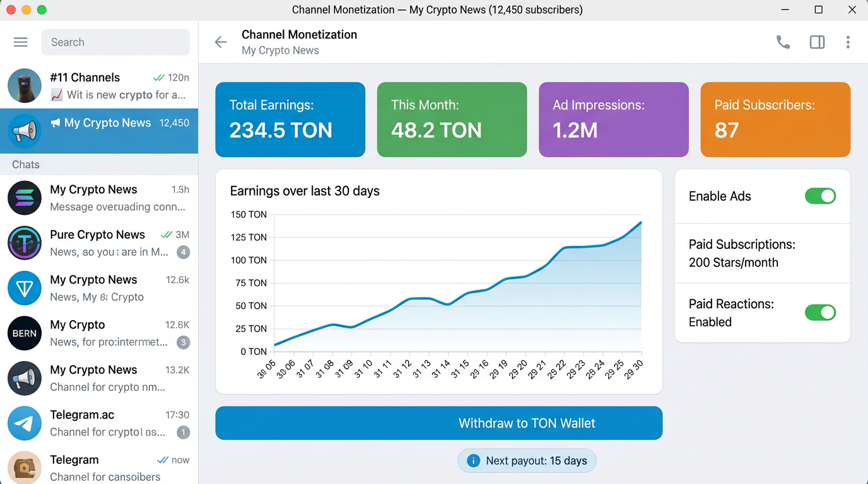868x484 pixels.
Task: Click the selected My Crypto News megaphone avatar
Action: pyautogui.click(x=25, y=131)
